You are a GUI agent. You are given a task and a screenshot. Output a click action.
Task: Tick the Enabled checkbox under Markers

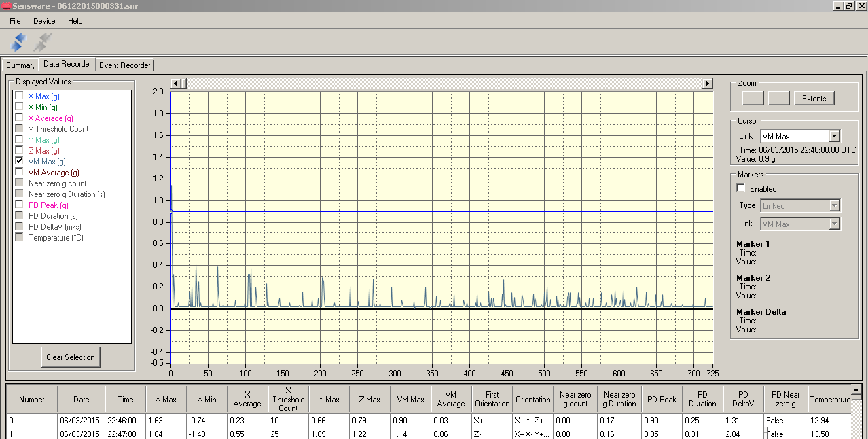741,188
